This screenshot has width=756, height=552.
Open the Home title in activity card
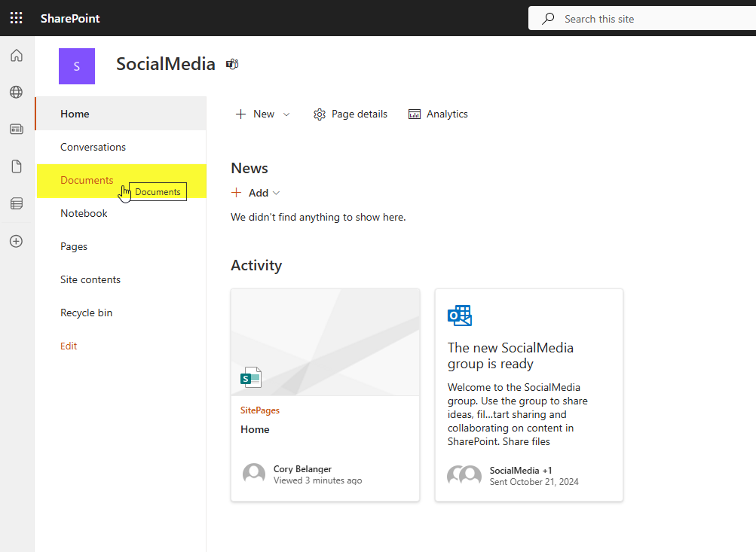pyautogui.click(x=255, y=430)
